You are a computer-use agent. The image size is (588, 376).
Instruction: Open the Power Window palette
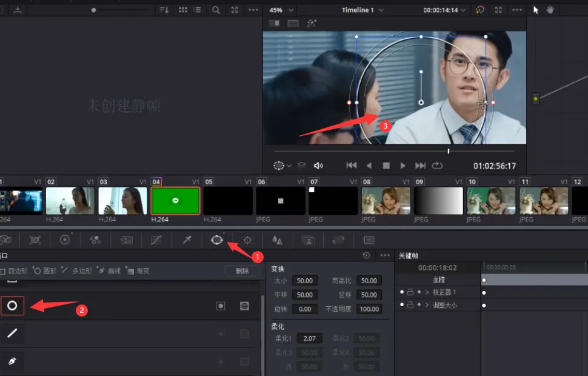tap(217, 240)
